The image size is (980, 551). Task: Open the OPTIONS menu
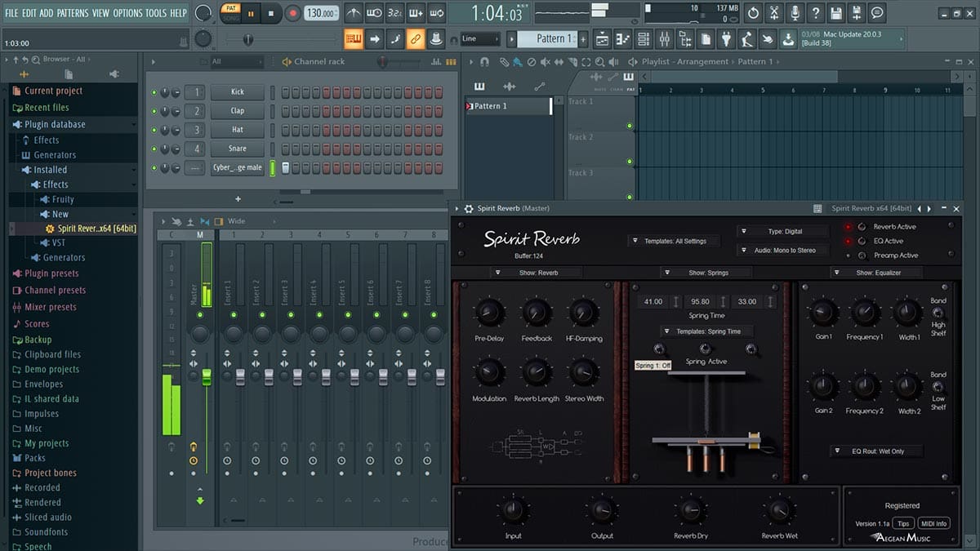pos(127,13)
